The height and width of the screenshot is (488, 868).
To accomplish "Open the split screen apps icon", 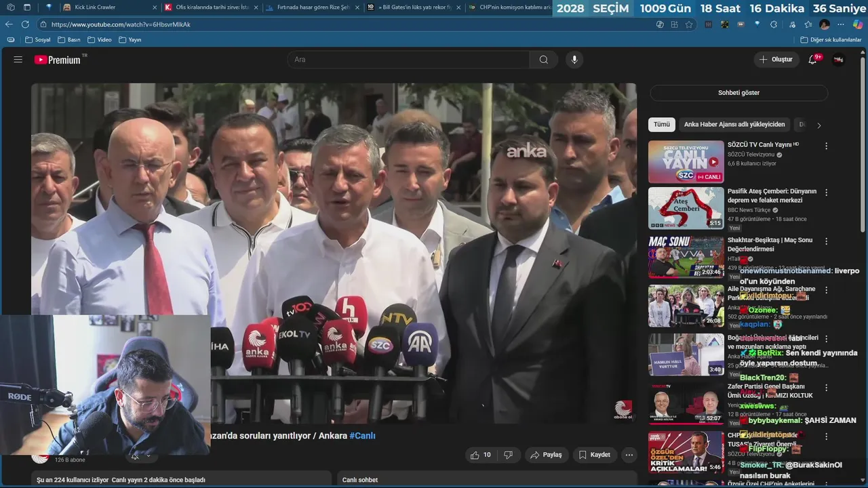I will pyautogui.click(x=674, y=24).
